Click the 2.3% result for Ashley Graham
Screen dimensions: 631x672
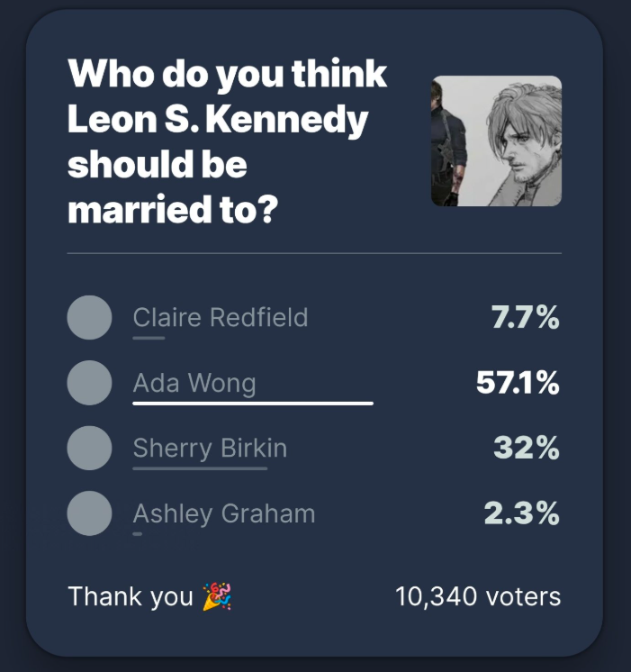[x=521, y=514]
